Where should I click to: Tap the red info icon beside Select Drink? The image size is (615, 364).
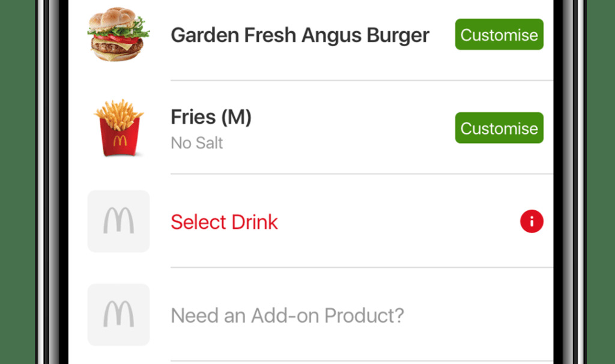532,222
